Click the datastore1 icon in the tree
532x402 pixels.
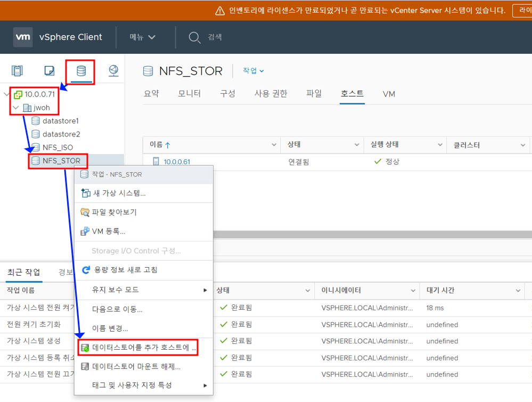36,121
